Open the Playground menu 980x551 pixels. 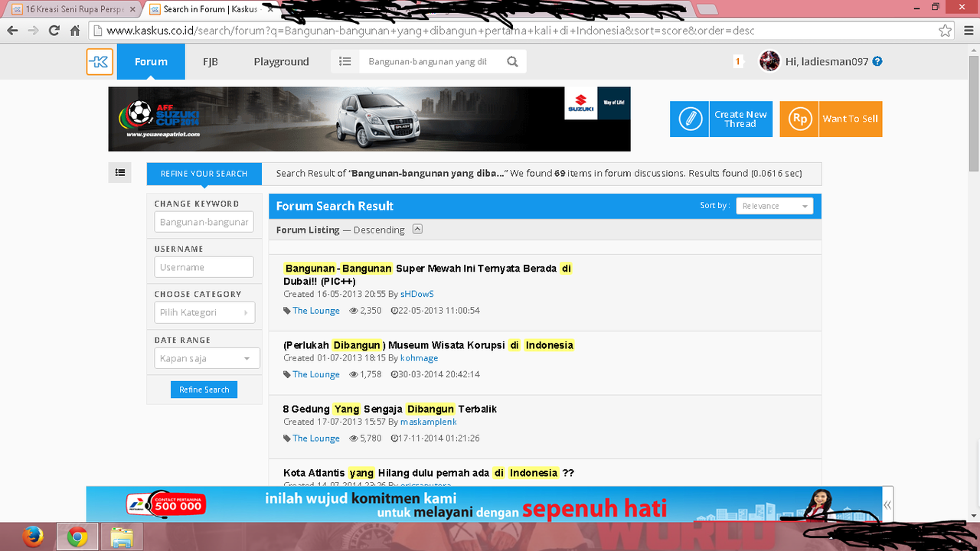click(x=282, y=62)
